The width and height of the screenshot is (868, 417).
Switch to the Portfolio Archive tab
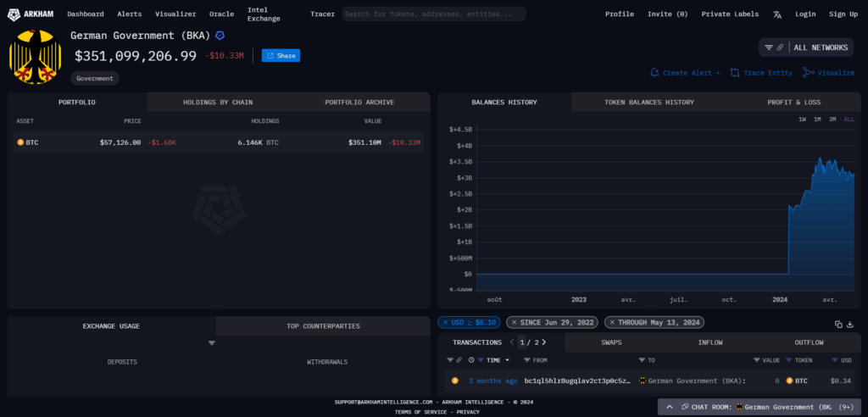[359, 103]
